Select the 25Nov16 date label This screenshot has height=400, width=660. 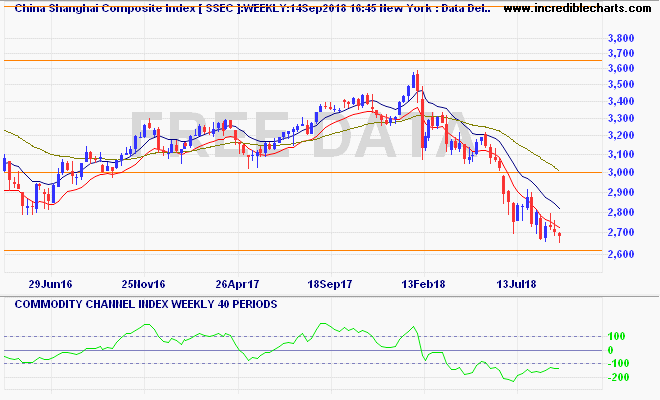coord(143,283)
